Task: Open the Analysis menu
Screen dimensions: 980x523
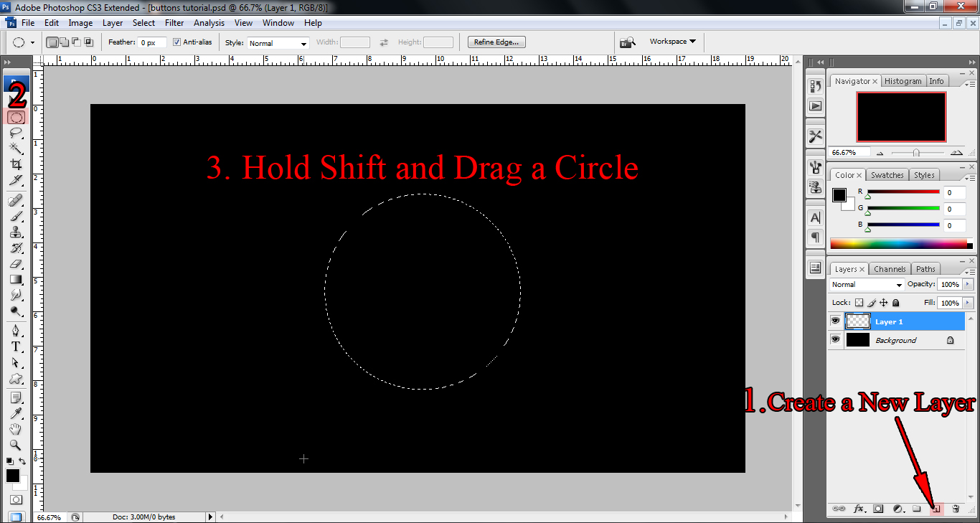Action: 209,23
